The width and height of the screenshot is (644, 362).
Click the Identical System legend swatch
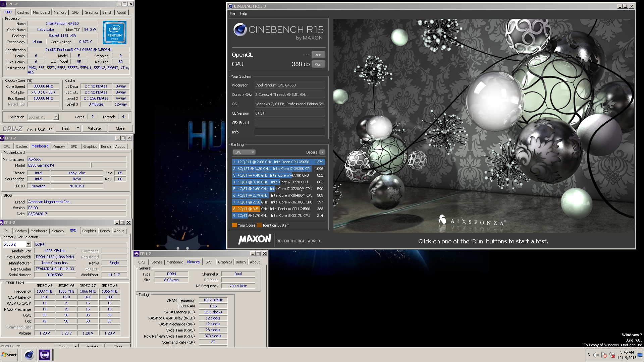259,225
